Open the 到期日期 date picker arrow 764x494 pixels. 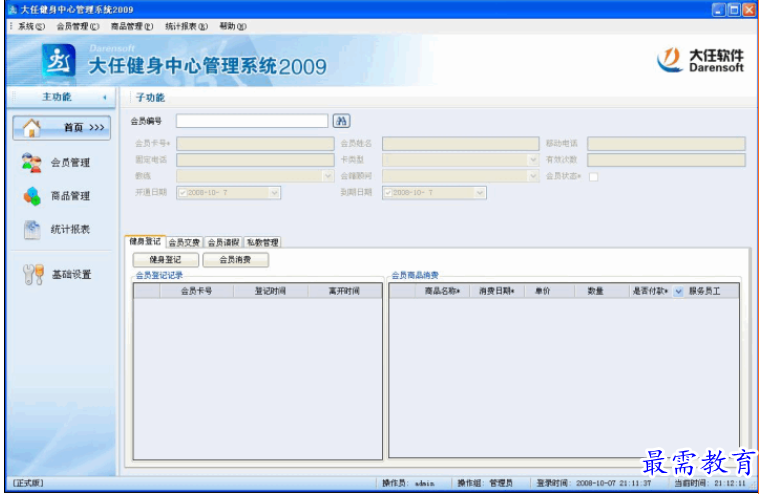coord(480,193)
